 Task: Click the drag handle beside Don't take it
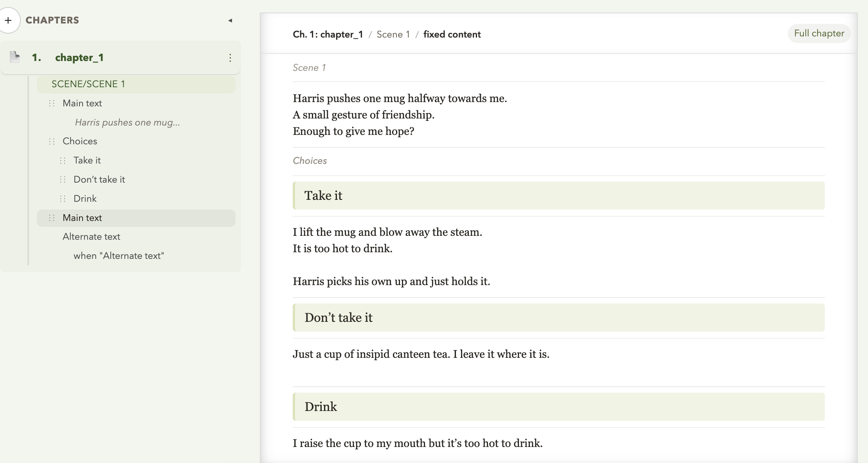(x=63, y=179)
